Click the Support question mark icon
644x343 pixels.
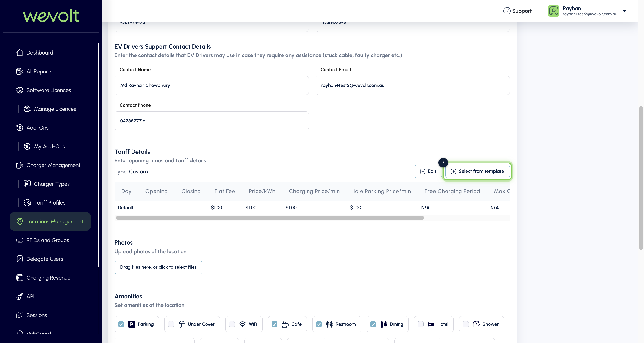pyautogui.click(x=507, y=11)
